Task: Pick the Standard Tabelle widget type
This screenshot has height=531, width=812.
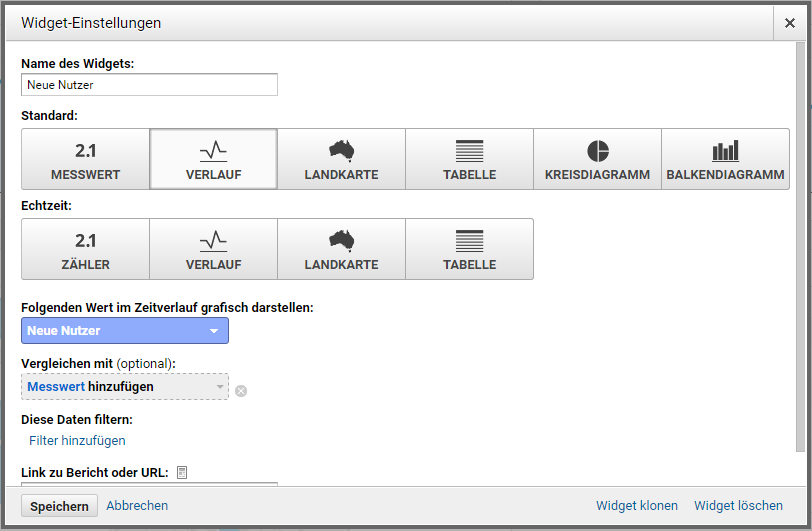Action: coord(469,159)
